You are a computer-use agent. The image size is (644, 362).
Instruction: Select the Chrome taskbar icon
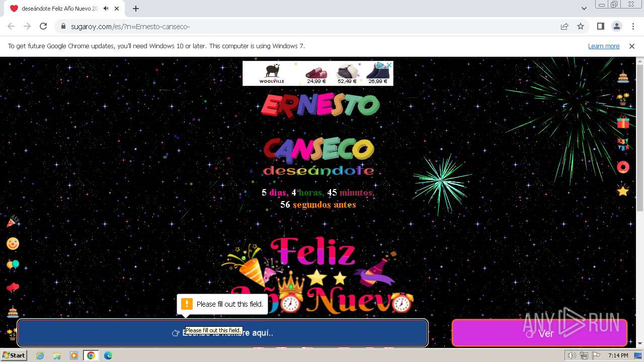(91, 355)
